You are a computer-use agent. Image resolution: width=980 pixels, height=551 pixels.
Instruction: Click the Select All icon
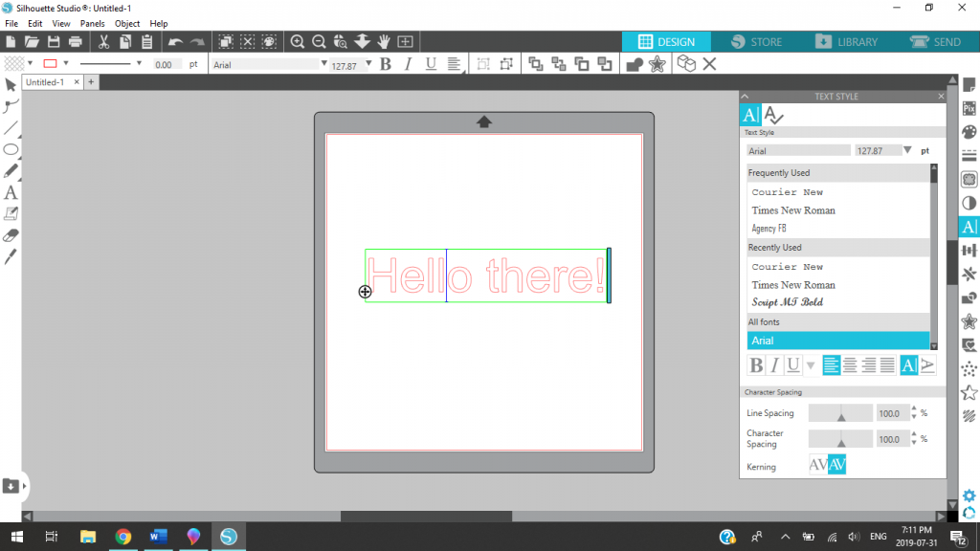tap(226, 42)
